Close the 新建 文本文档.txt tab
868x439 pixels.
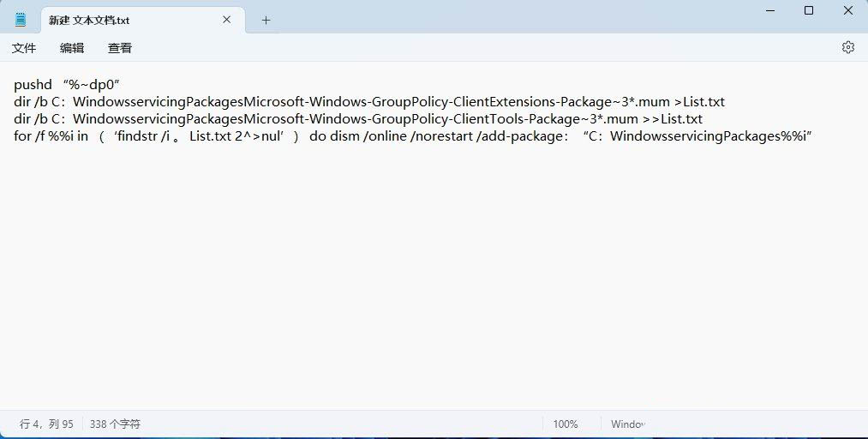tap(226, 20)
